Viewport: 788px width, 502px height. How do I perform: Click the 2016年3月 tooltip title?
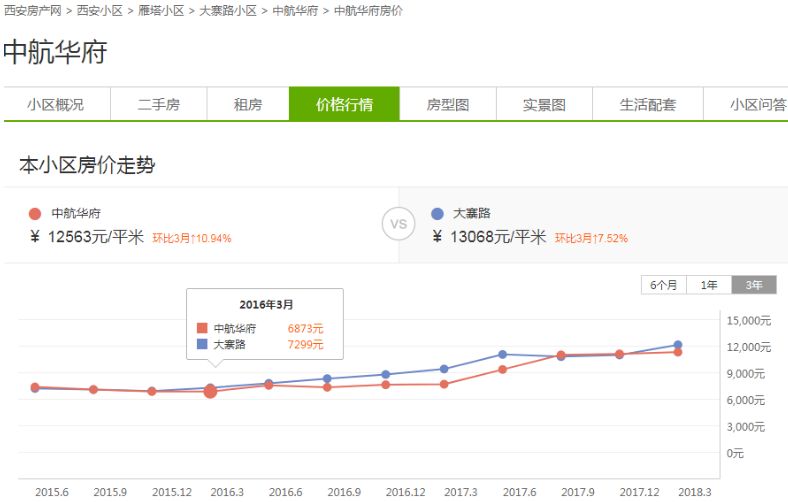pos(266,305)
